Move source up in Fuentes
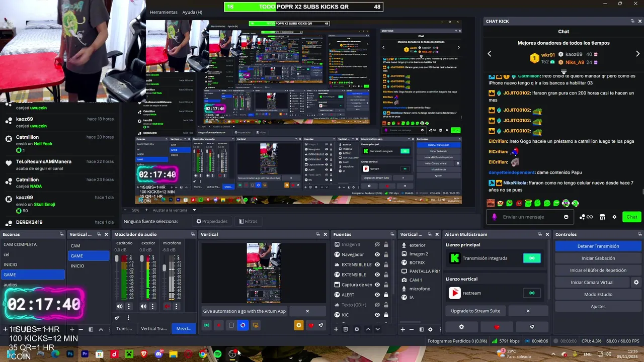 point(368,329)
